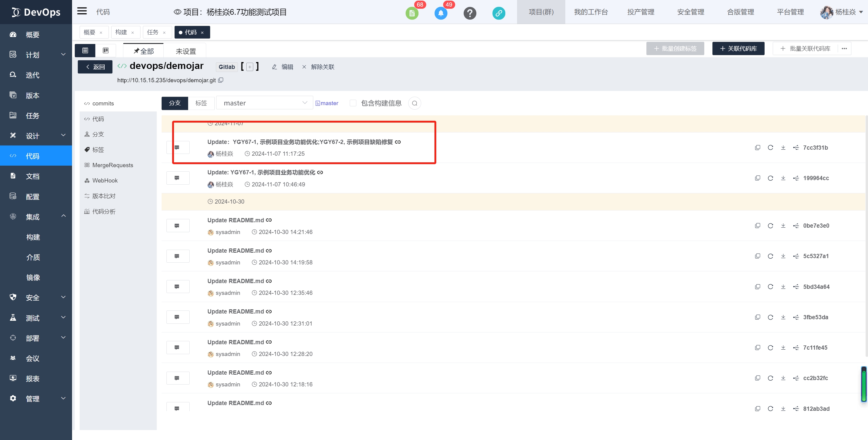Click the 返回 back button
This screenshot has width=868, height=440.
[95, 67]
